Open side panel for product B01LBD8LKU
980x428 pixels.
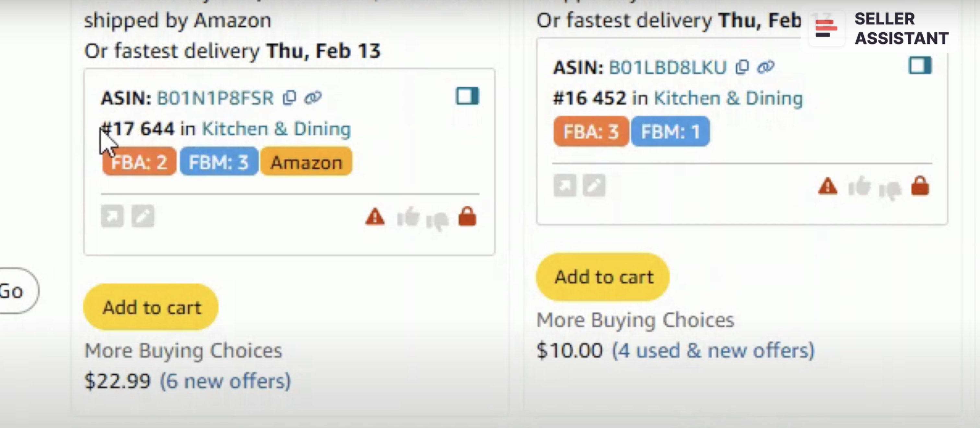920,65
